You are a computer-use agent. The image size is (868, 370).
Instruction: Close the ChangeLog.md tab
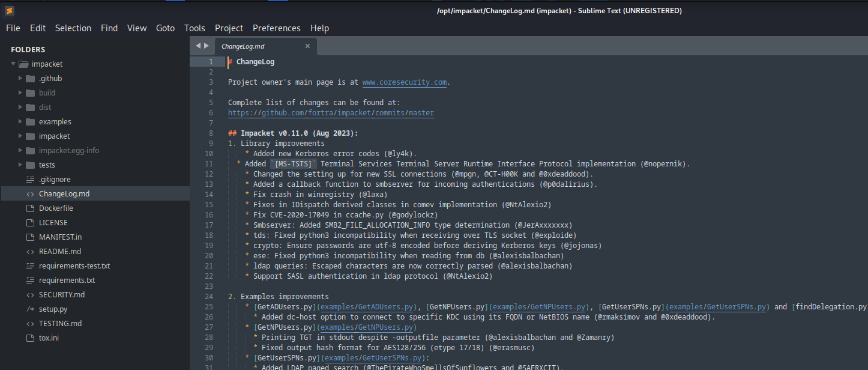(307, 46)
